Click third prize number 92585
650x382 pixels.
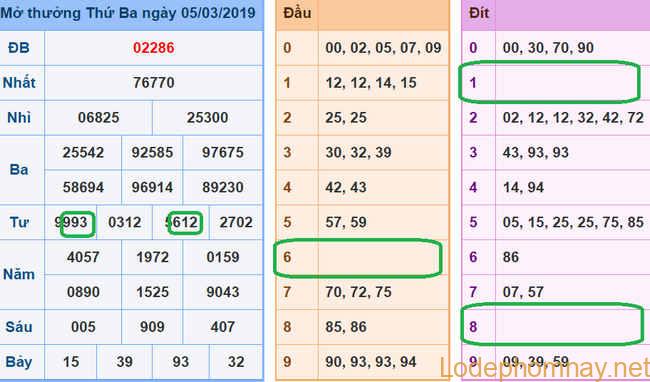tap(152, 152)
